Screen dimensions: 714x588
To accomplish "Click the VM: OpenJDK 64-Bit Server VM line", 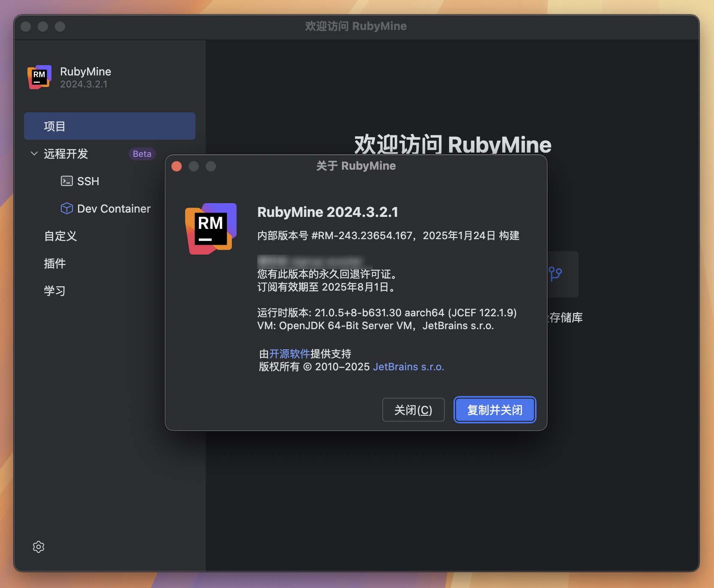I will 375,325.
